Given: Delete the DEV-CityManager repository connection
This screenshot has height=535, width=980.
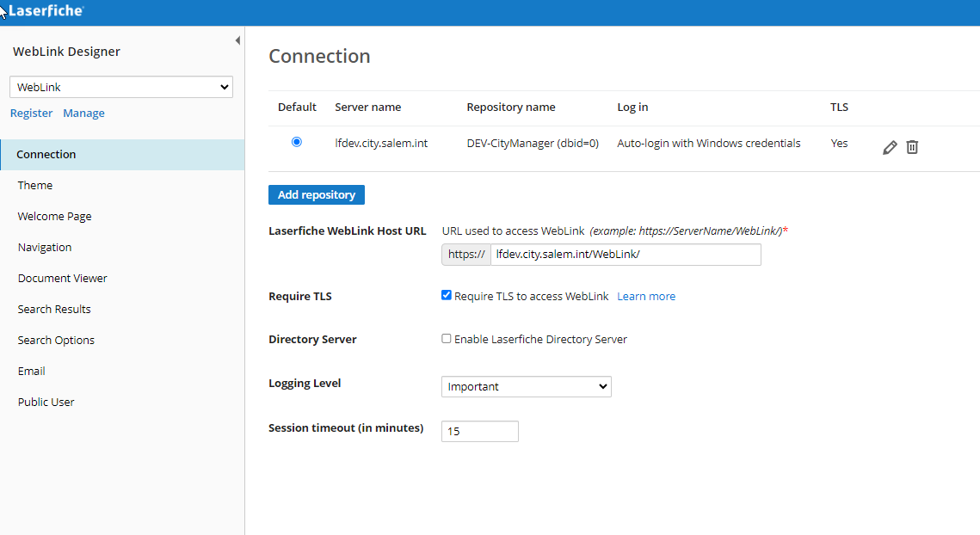Looking at the screenshot, I should click(x=912, y=147).
